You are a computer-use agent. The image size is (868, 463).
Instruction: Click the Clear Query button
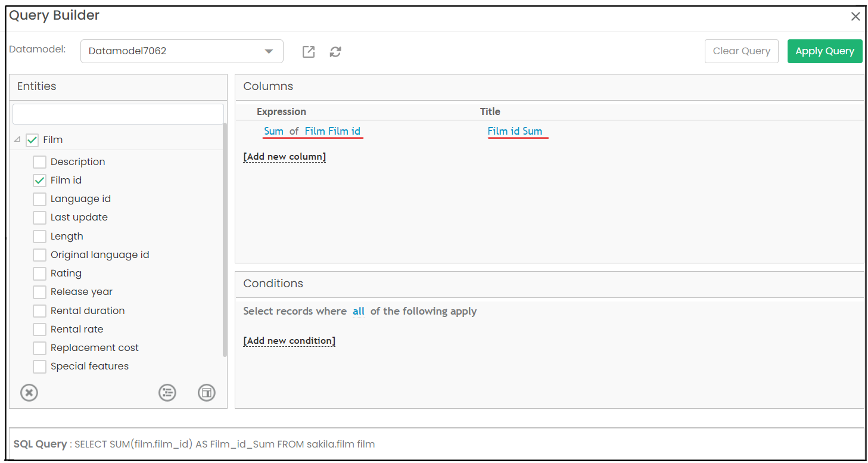click(x=742, y=51)
